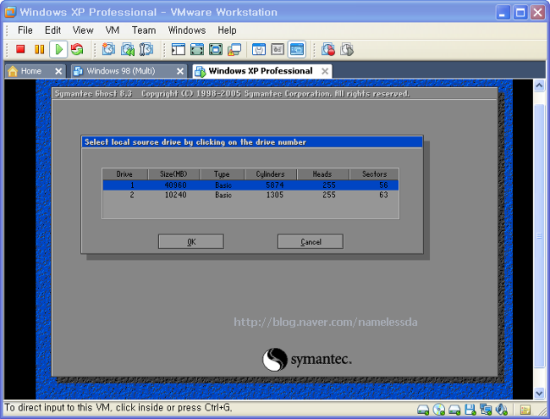
Task: Click the overlapping windows warning icon
Action: coord(234,49)
